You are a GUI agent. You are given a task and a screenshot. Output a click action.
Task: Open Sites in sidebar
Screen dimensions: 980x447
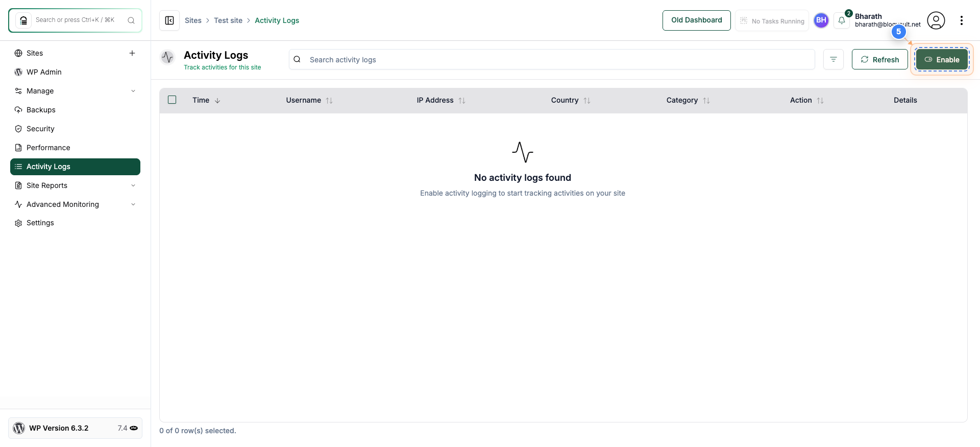(35, 53)
